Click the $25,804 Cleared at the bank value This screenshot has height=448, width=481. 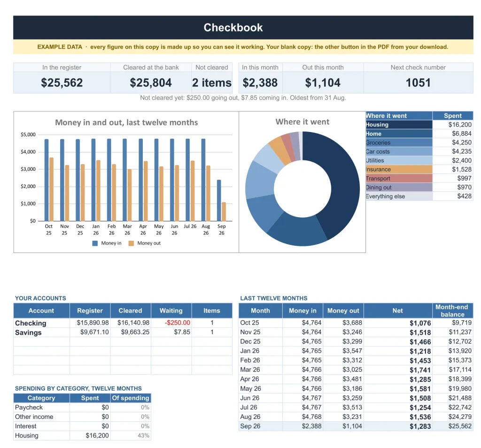point(151,83)
